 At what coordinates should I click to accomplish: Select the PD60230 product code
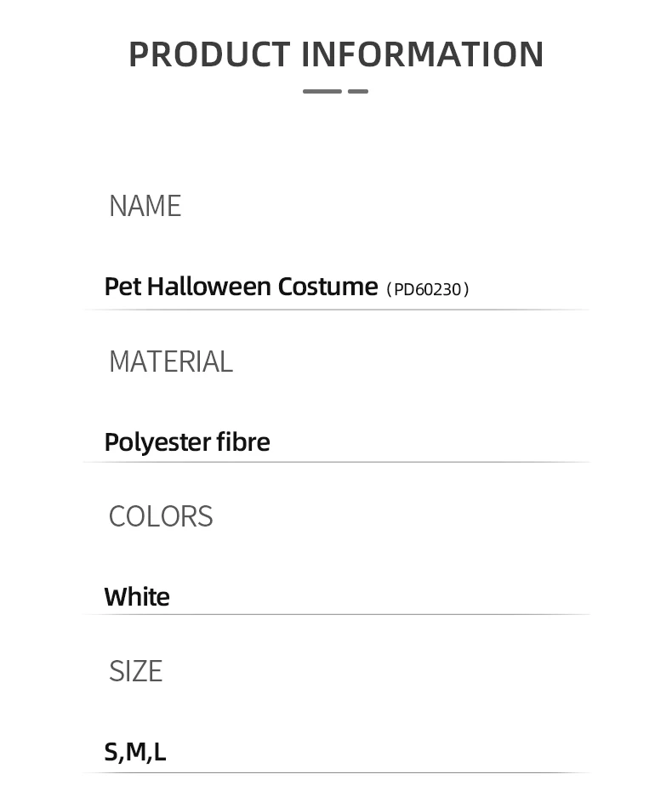pos(427,289)
